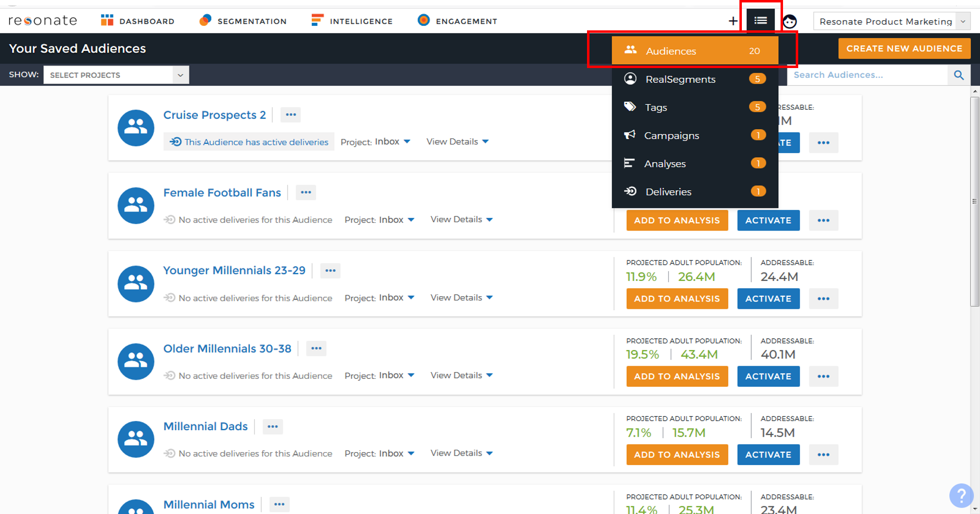
Task: Click the plus icon in top bar
Action: (733, 21)
